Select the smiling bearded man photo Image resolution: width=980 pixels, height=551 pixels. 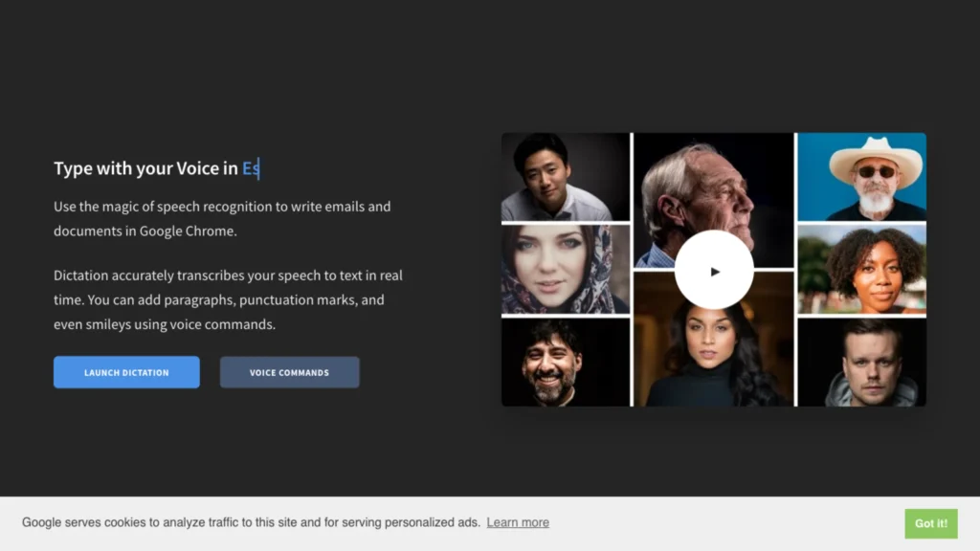coord(566,363)
